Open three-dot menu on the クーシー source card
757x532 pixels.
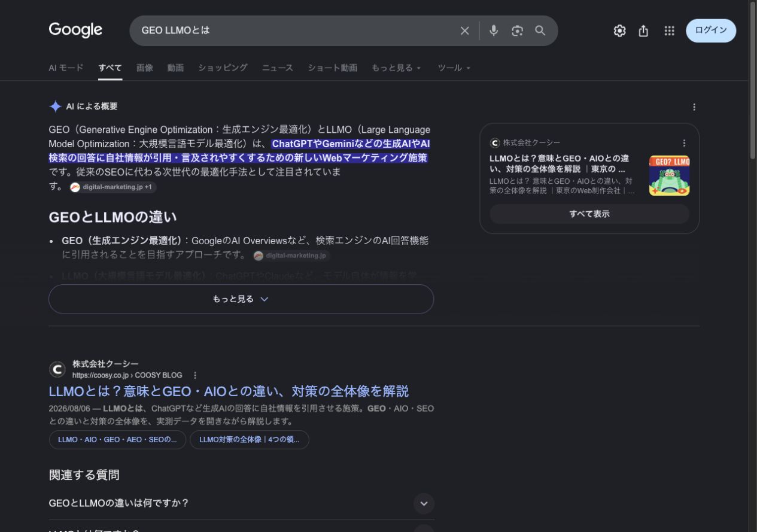click(684, 143)
